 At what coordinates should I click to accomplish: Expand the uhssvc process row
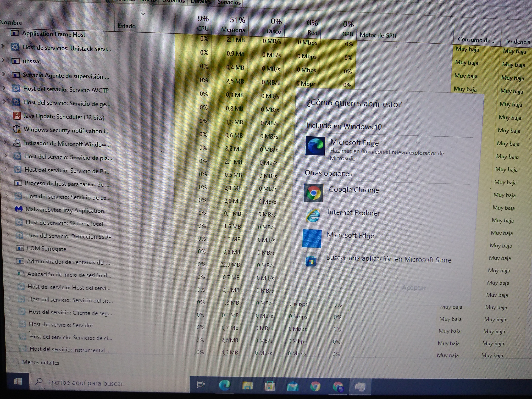point(3,60)
